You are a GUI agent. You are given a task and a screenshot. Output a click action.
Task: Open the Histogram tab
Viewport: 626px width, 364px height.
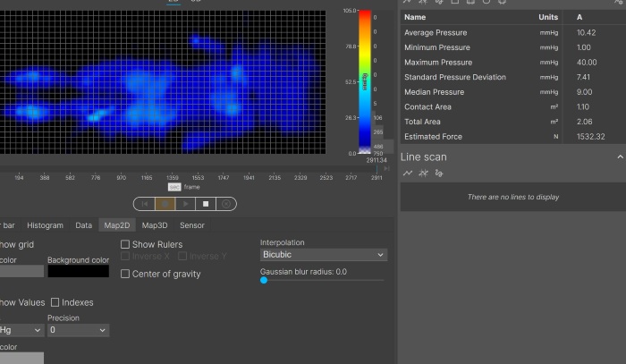tap(45, 225)
